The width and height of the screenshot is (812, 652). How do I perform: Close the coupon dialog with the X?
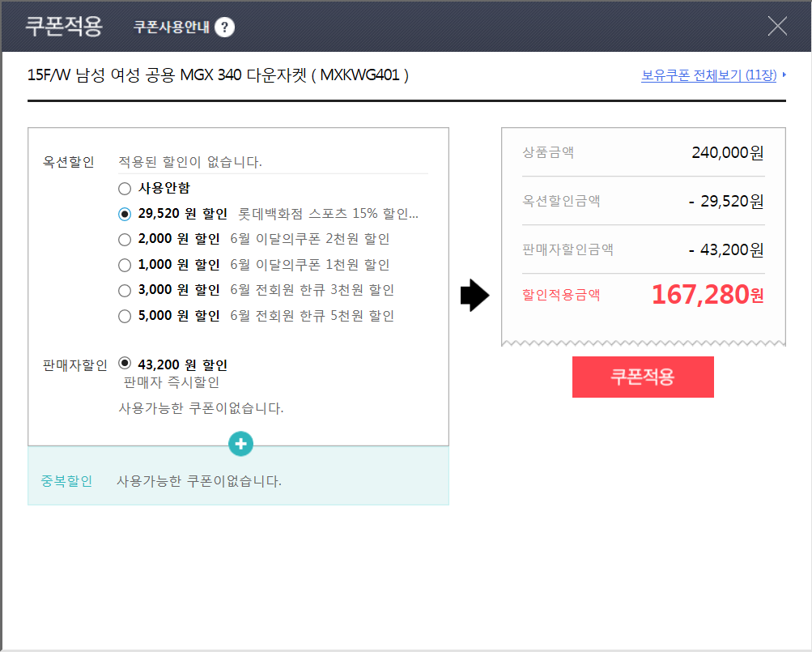[x=777, y=27]
